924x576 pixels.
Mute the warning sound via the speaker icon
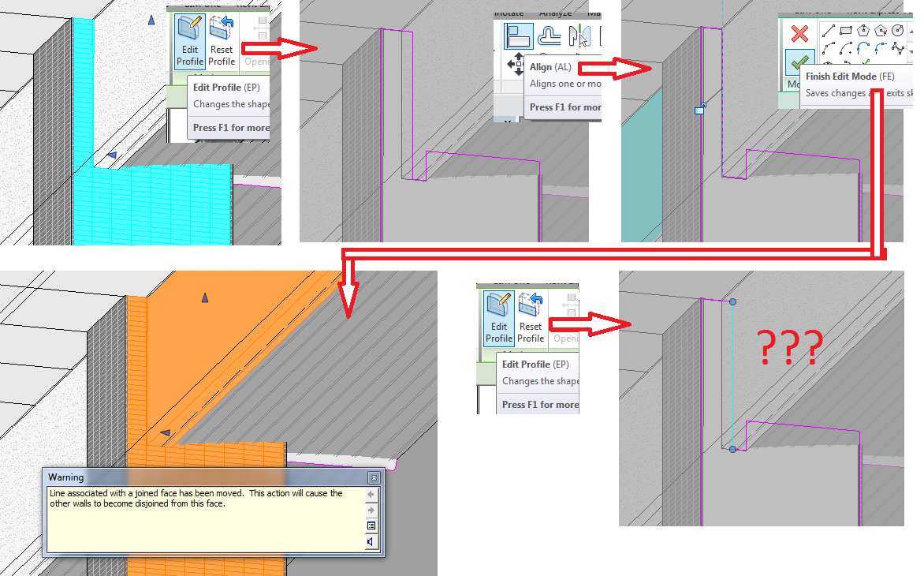tap(370, 540)
